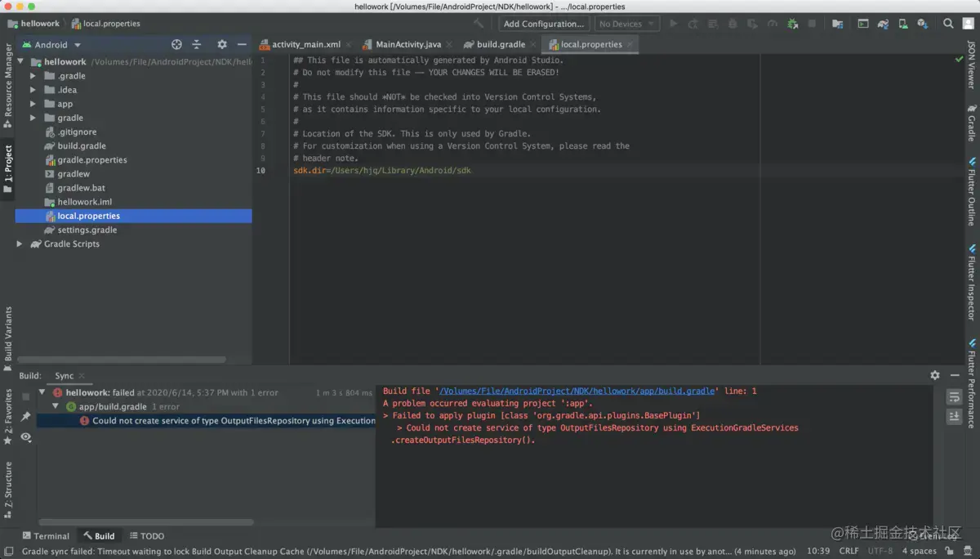Expand Gradle Scripts node

point(20,244)
